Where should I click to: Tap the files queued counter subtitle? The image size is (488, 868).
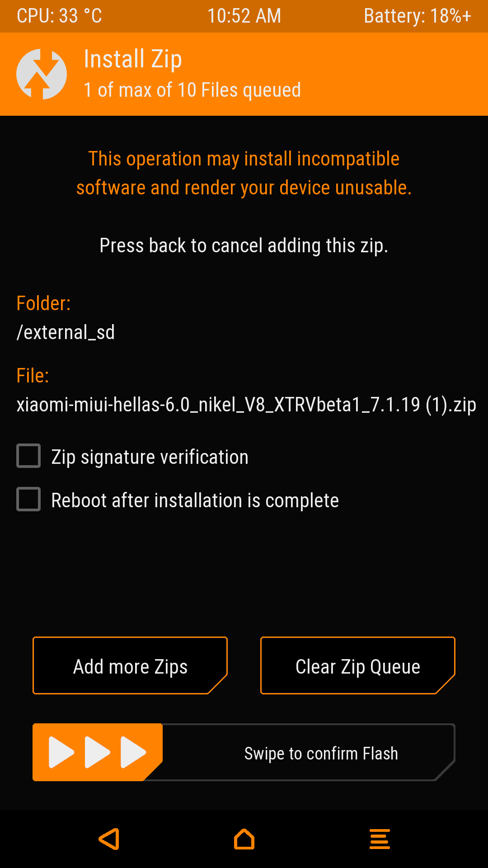click(192, 90)
